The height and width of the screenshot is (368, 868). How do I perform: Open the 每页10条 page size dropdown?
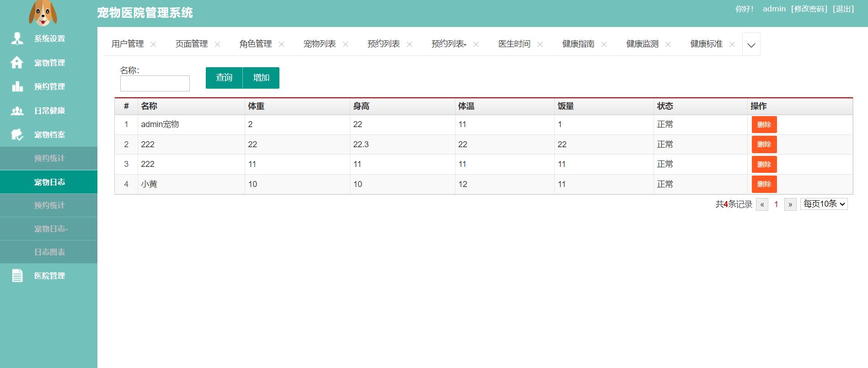coord(824,204)
